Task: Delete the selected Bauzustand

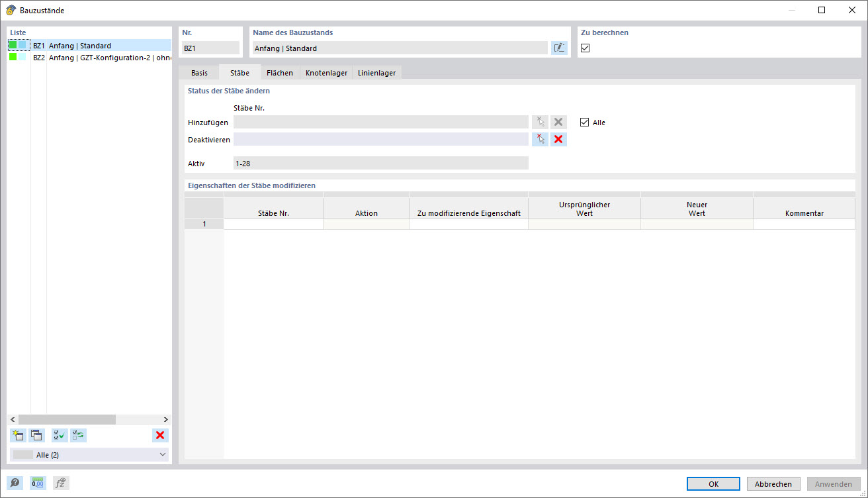Action: click(x=159, y=435)
